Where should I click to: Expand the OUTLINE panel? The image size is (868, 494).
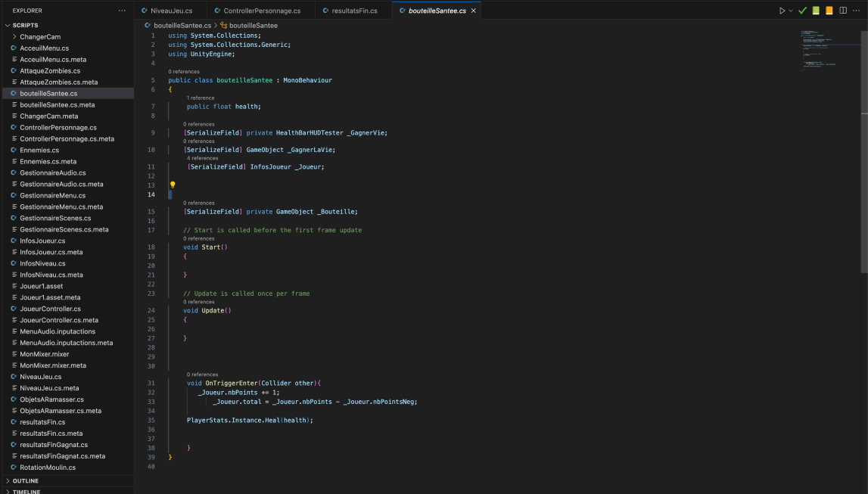[x=25, y=480]
